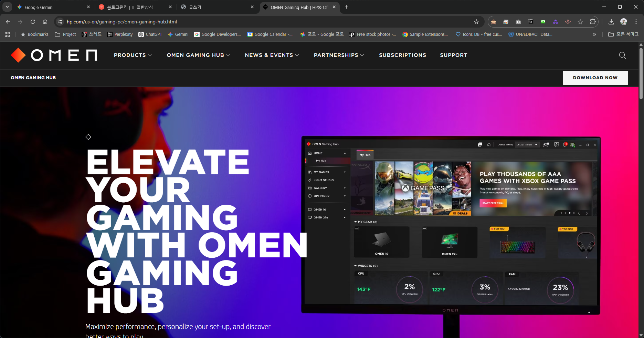Expand the NEWS & EVENTS menu
The image size is (644, 338).
pos(272,55)
